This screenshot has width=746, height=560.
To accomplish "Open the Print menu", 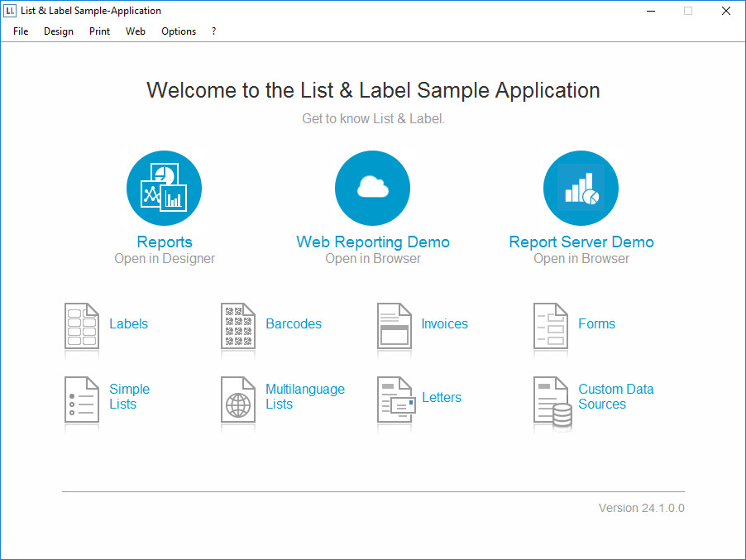I will coord(99,31).
